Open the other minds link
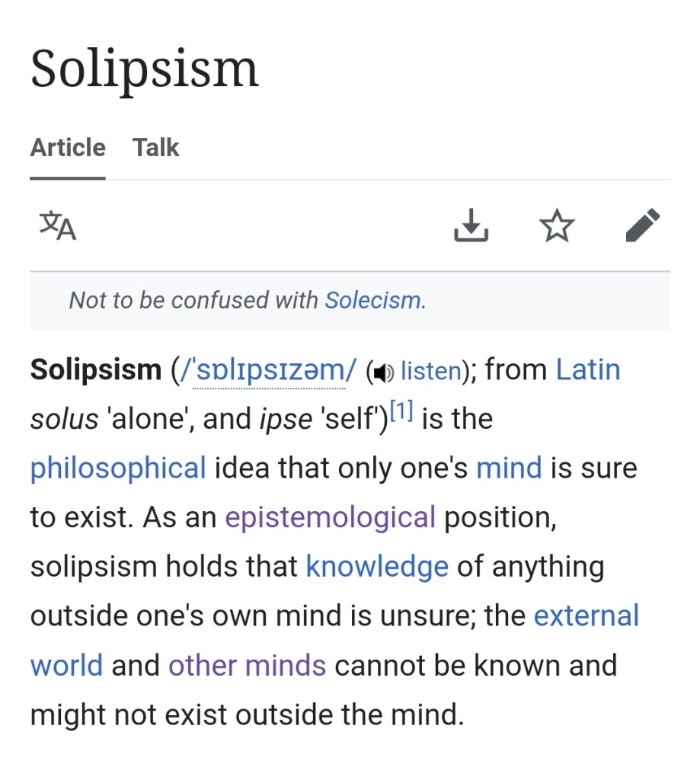Screen dimensions: 700x780 [247, 665]
